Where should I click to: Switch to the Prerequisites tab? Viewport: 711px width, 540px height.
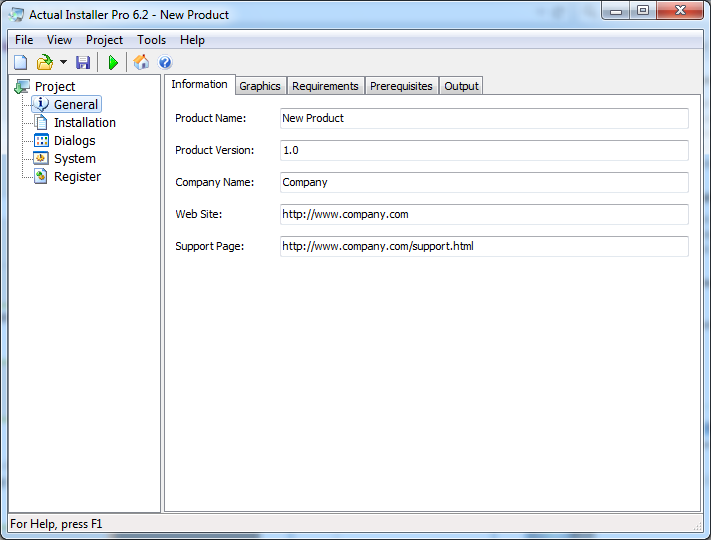[x=401, y=86]
